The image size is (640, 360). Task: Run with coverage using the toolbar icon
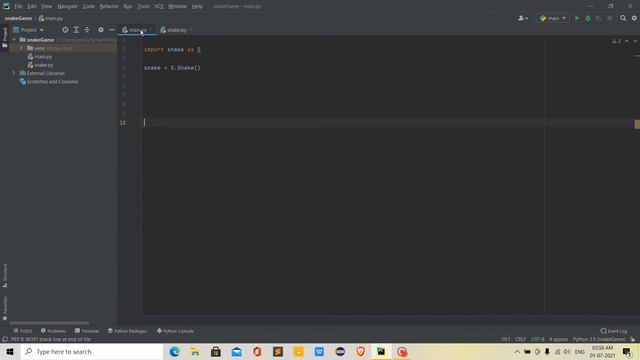click(x=599, y=18)
